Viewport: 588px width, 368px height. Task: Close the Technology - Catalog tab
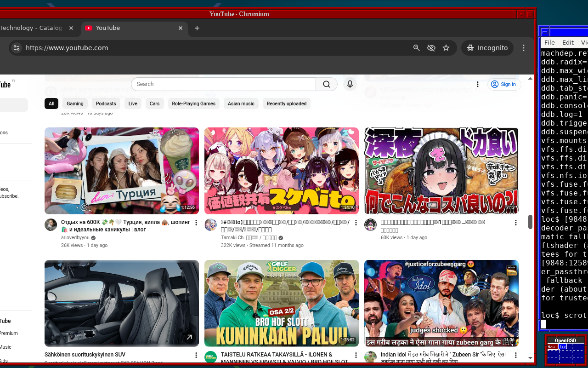(71, 28)
